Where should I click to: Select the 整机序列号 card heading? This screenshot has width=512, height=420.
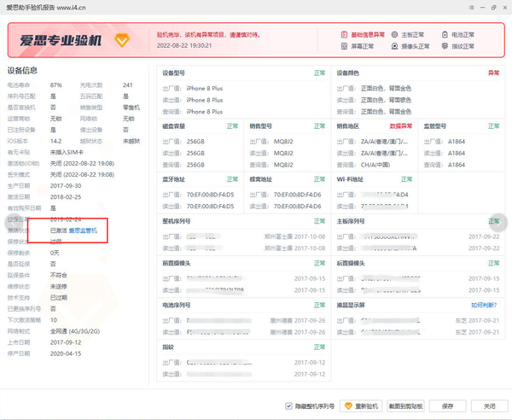tap(177, 221)
